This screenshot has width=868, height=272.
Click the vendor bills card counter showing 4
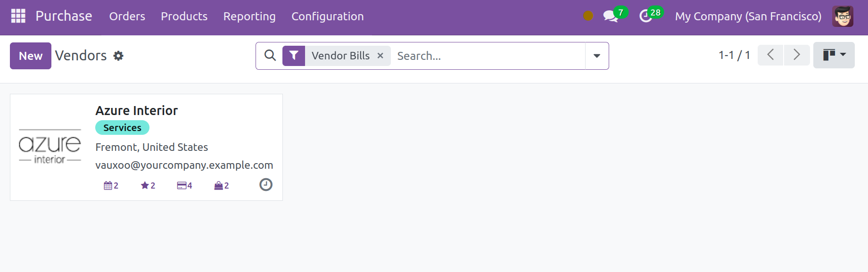[185, 185]
